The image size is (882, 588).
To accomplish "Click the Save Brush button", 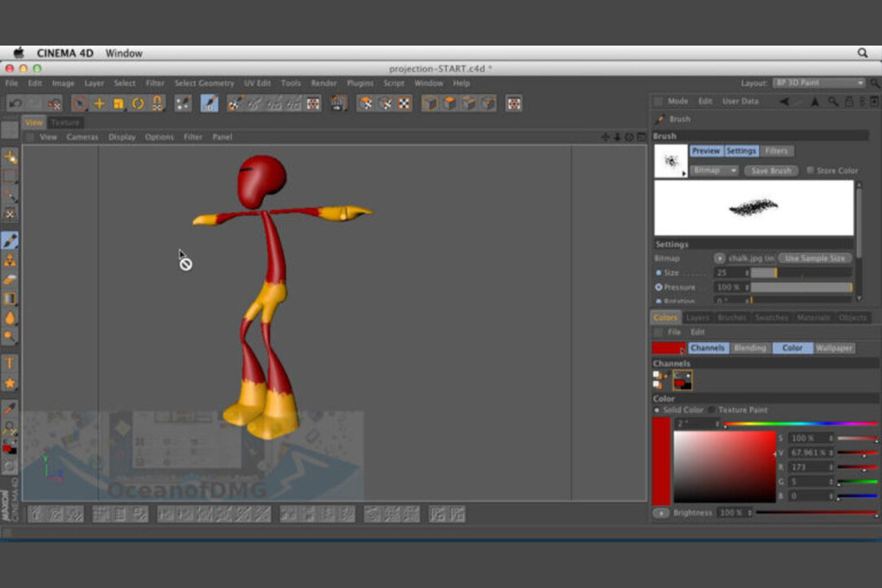I will click(771, 171).
